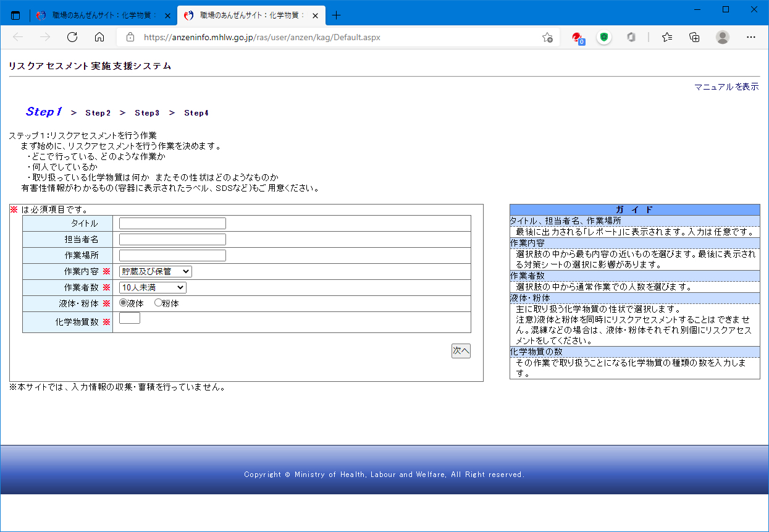Add this page to favorites star icon
Viewport: 769px width, 532px height.
click(x=547, y=37)
